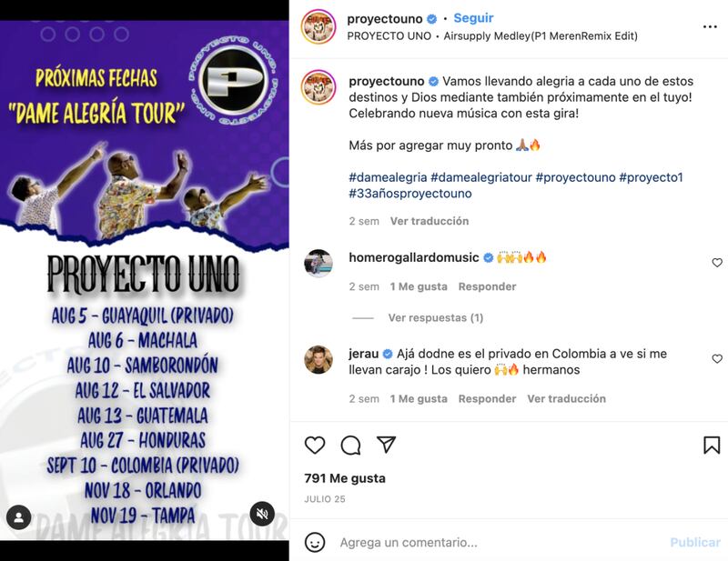
Task: Share post with paper plane icon
Action: pyautogui.click(x=386, y=445)
